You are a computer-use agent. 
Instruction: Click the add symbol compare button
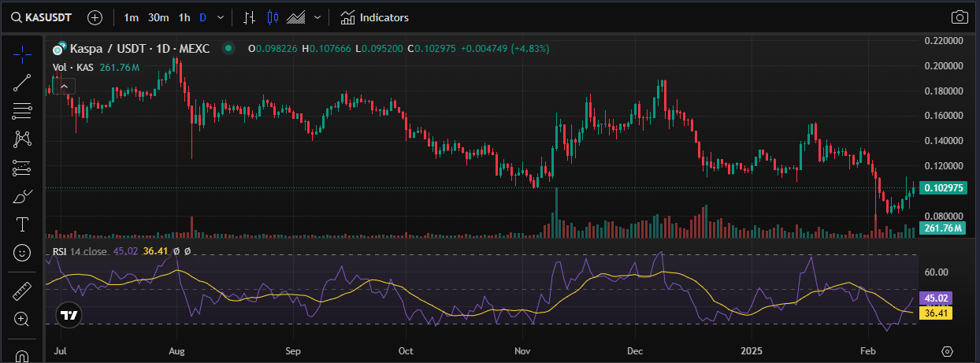95,17
